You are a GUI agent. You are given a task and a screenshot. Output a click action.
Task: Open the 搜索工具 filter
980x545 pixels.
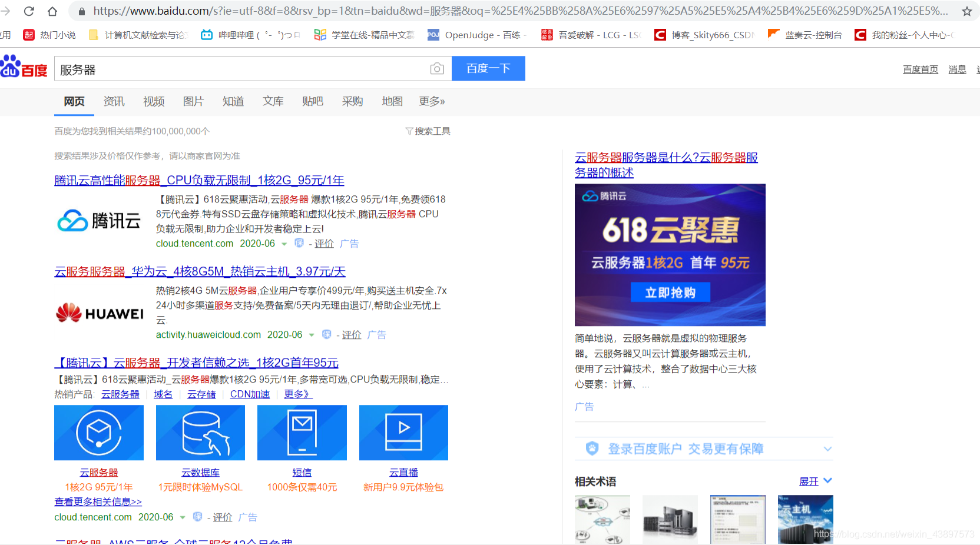coord(428,131)
